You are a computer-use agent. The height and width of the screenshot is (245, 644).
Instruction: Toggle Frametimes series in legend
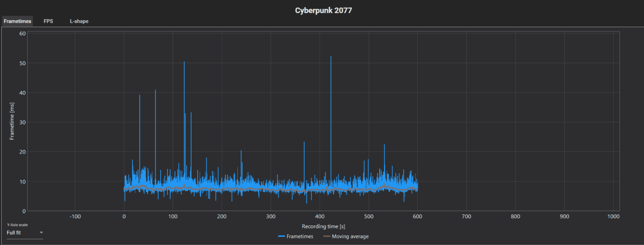point(296,236)
